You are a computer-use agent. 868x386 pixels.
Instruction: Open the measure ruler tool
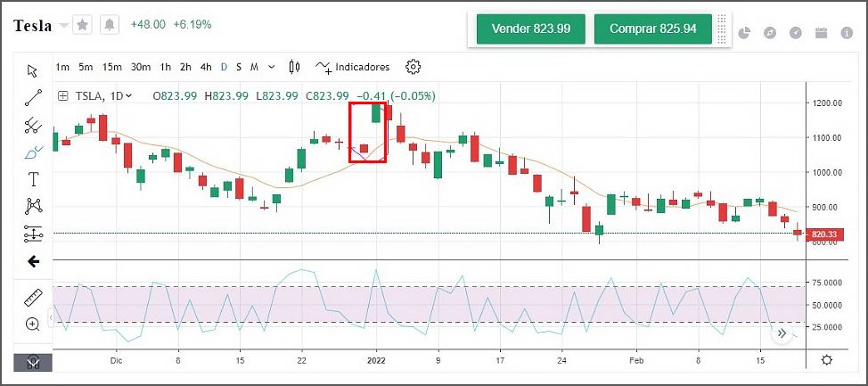[33, 298]
